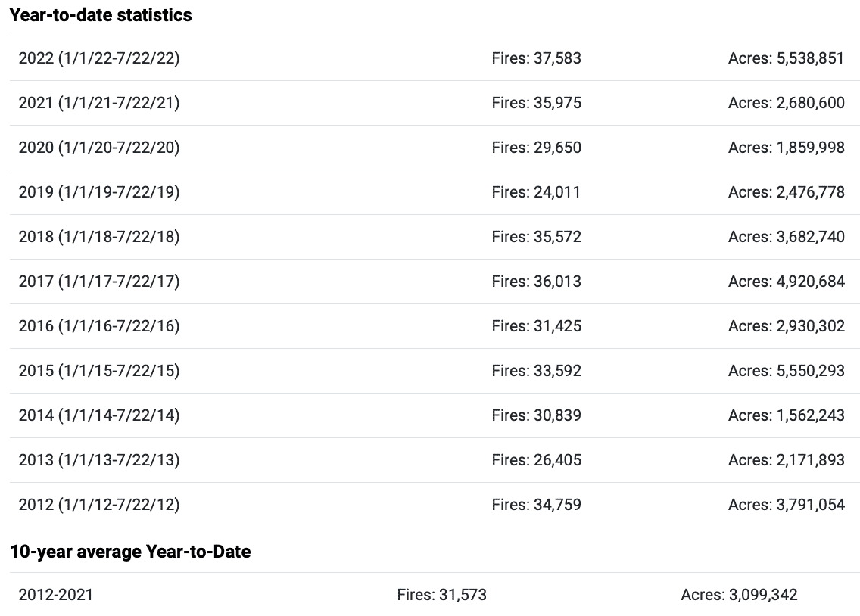The width and height of the screenshot is (860, 616).
Task: Select the 2021 (1/1/21-7/22/21) row label
Action: (99, 103)
